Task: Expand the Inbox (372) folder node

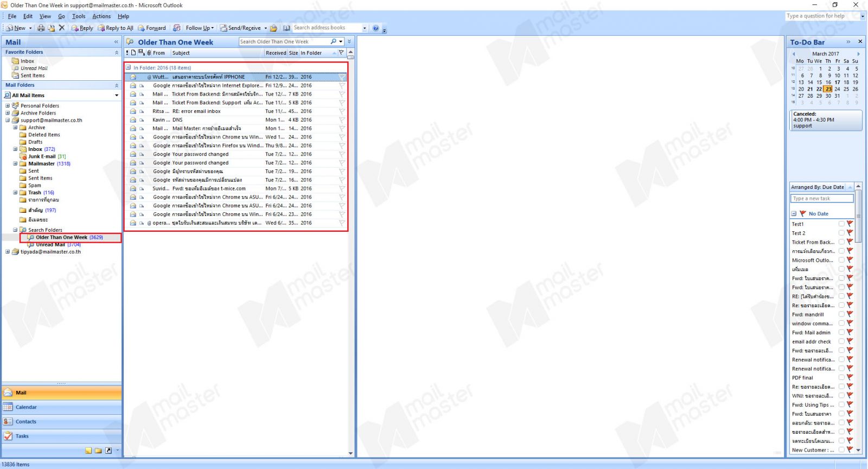Action: 15,149
